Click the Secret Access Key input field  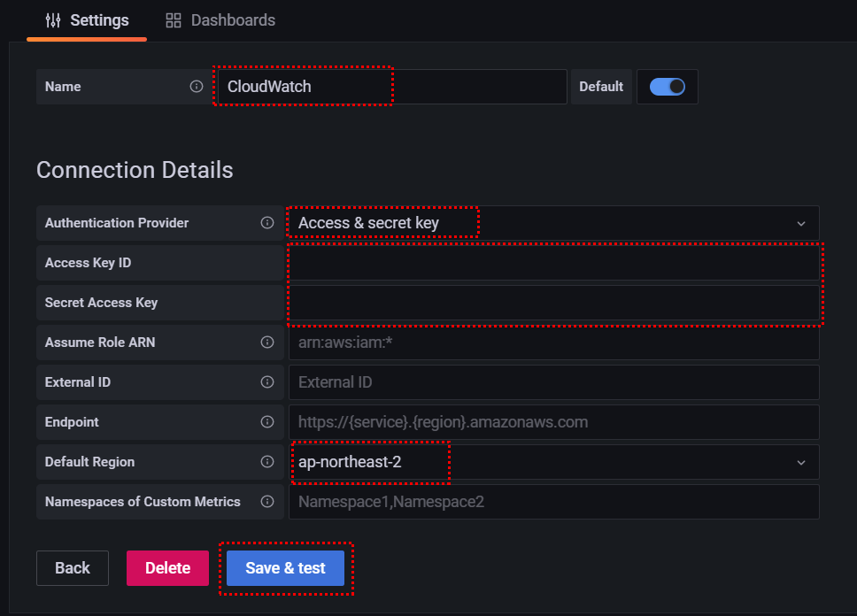553,303
